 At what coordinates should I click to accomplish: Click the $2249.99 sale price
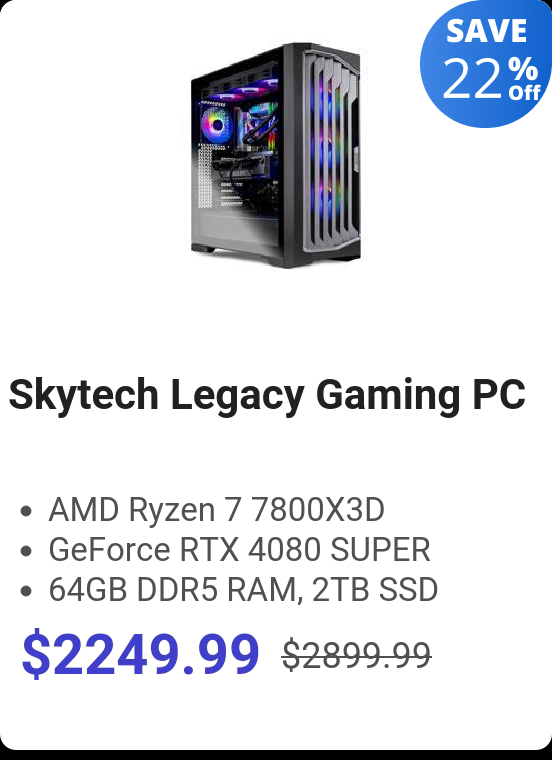141,654
